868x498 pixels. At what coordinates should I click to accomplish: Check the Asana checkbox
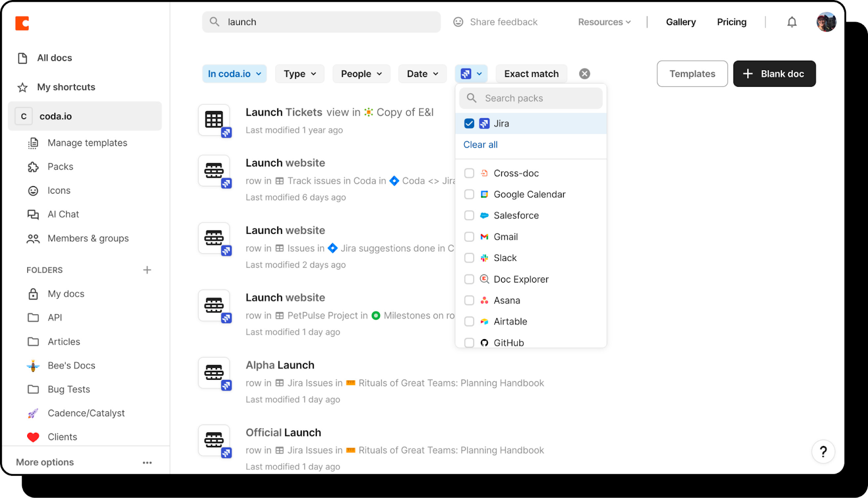click(469, 301)
